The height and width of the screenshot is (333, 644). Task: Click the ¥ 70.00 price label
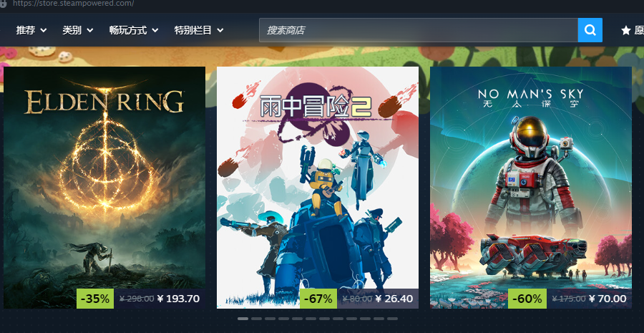608,299
